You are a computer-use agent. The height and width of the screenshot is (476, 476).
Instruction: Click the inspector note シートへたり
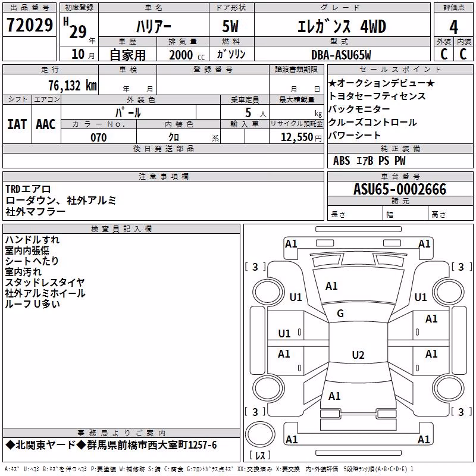pyautogui.click(x=32, y=261)
